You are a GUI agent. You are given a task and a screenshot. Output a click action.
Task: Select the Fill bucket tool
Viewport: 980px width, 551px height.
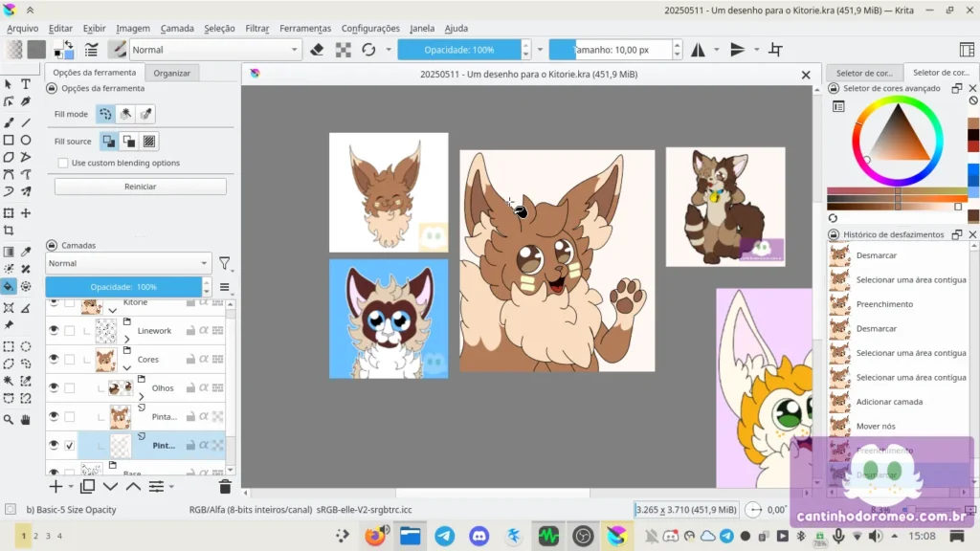9,287
